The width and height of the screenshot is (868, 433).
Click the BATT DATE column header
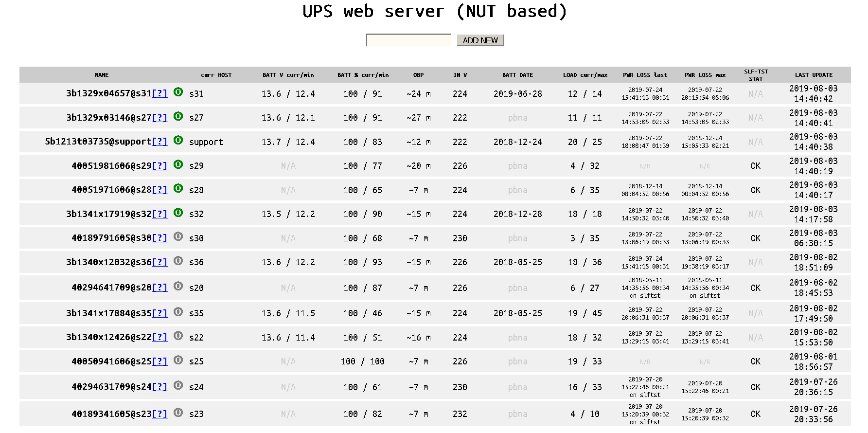(517, 75)
